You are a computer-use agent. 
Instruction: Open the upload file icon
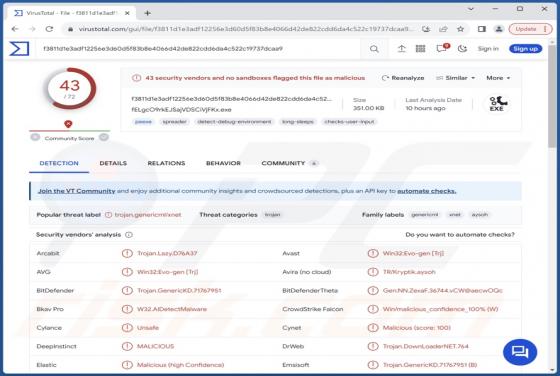(401, 49)
